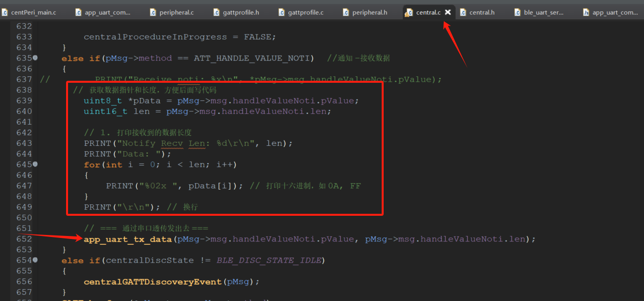
Task: Click the header file icon on central.h tab
Action: (x=463, y=12)
